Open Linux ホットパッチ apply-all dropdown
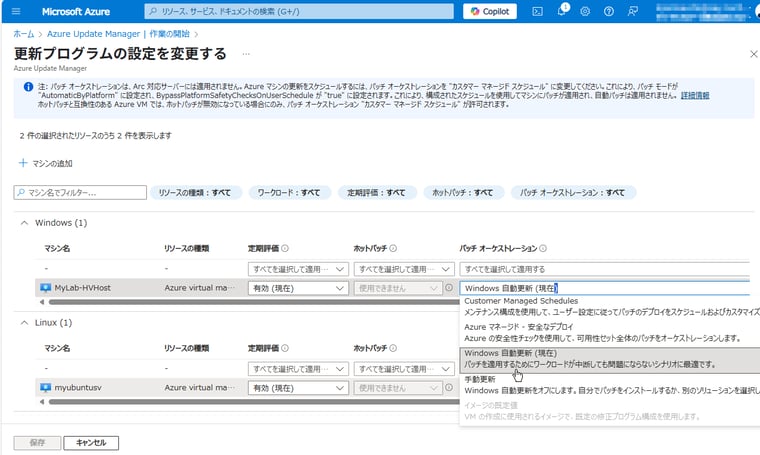 pyautogui.click(x=404, y=369)
